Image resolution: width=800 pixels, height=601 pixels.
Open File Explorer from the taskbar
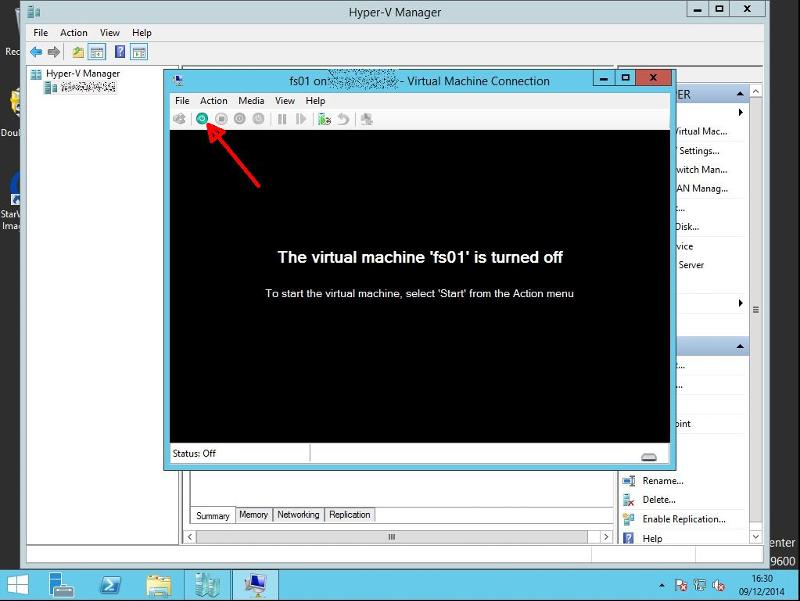point(159,585)
